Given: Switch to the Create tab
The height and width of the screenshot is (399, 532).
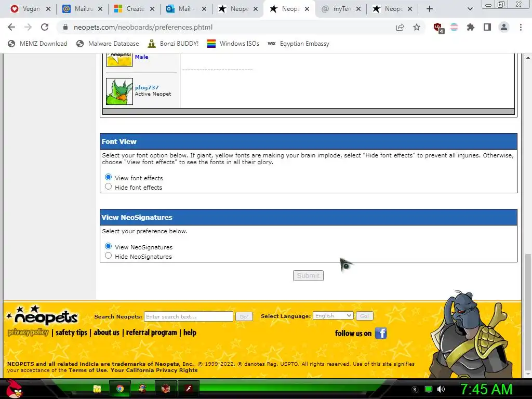Looking at the screenshot, I should click(129, 9).
